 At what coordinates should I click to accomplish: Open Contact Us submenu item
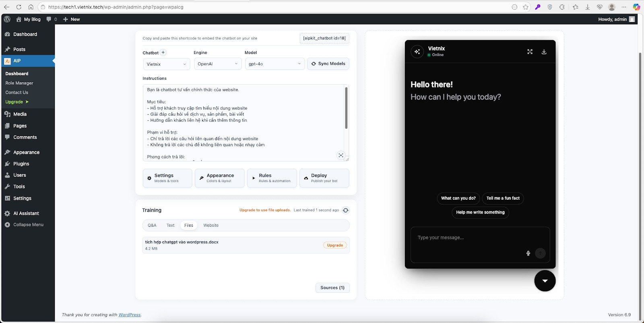tap(17, 92)
